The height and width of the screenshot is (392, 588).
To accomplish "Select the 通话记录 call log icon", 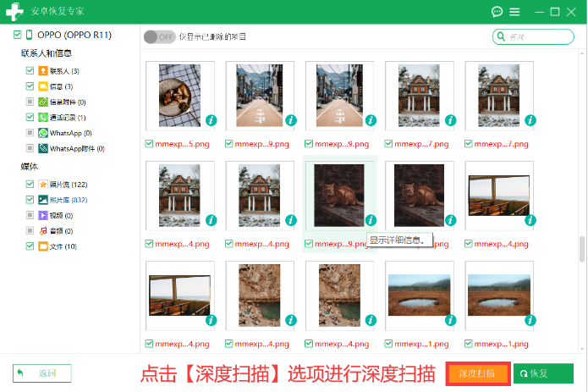I will (43, 118).
